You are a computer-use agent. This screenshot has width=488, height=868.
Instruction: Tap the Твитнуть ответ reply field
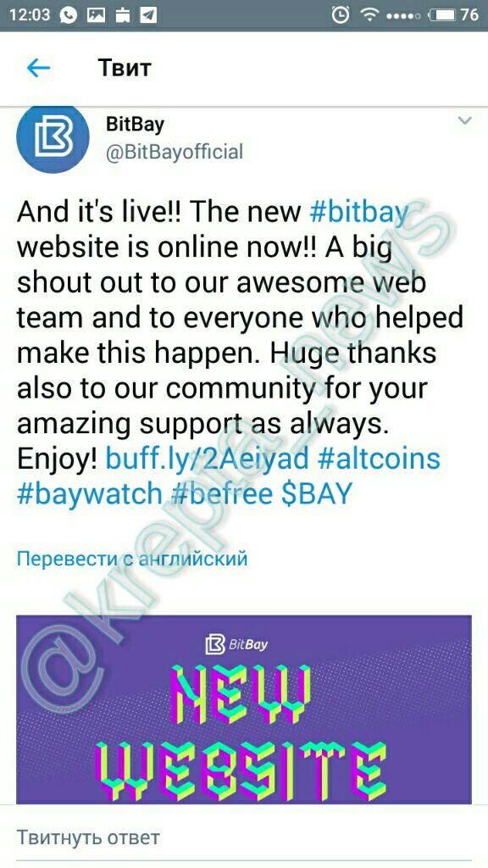(244, 837)
